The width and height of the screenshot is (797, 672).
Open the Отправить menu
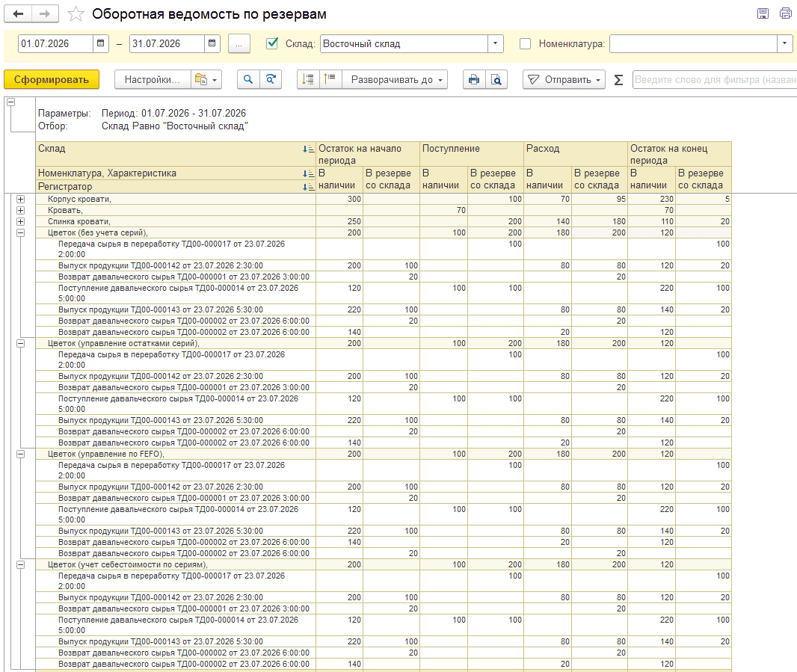564,80
